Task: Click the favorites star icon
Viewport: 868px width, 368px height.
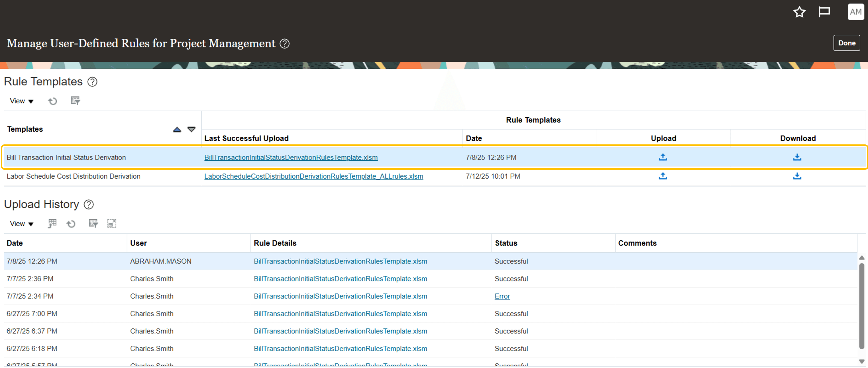Action: point(799,12)
